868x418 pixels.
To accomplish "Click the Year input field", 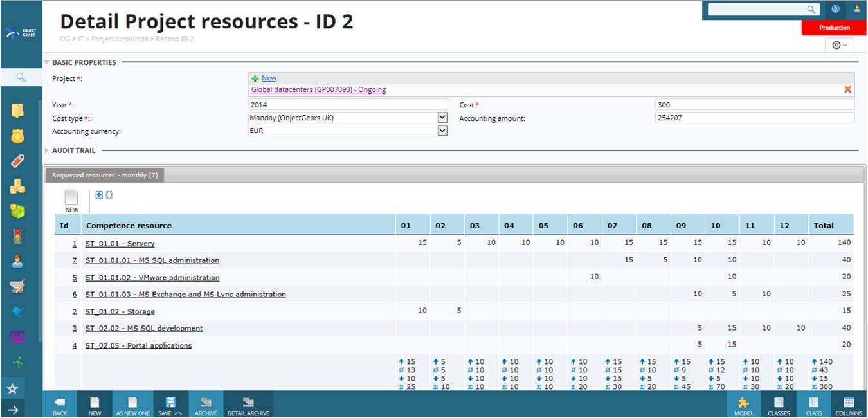I will click(x=348, y=105).
